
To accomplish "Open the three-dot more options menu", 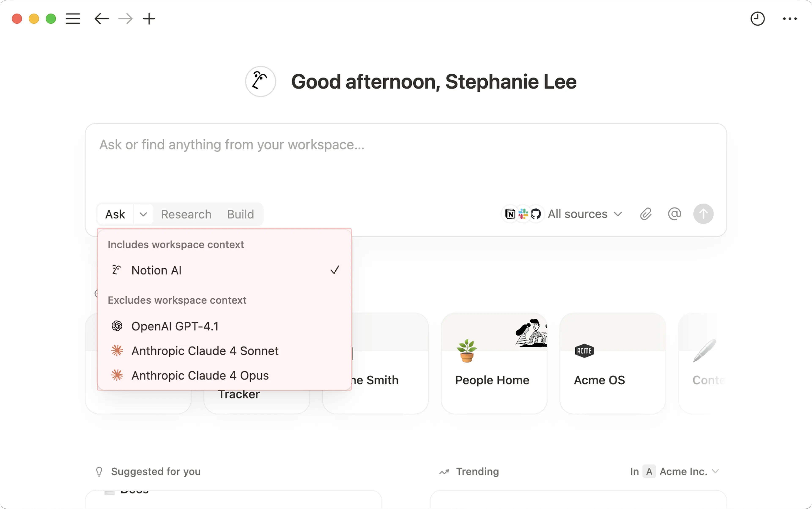I will (789, 19).
